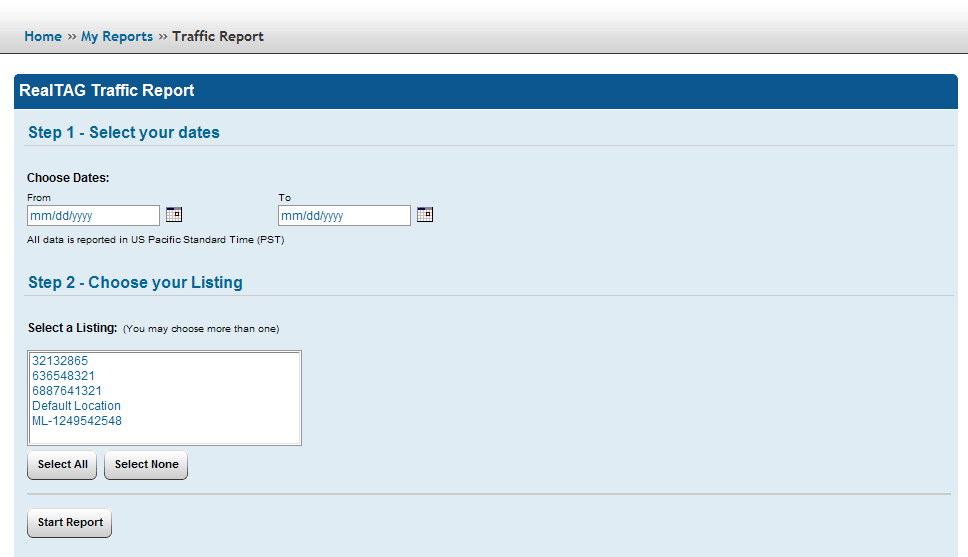Click the From date input field
Screen dimensions: 968x557
pos(93,216)
